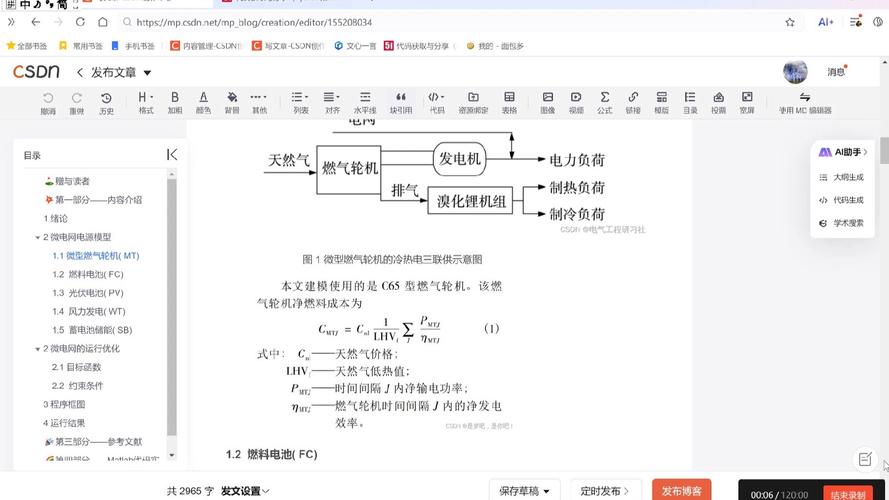The width and height of the screenshot is (889, 500).
Task: Collapse the '2 微电网的运行优化' outline section
Action: pos(38,349)
